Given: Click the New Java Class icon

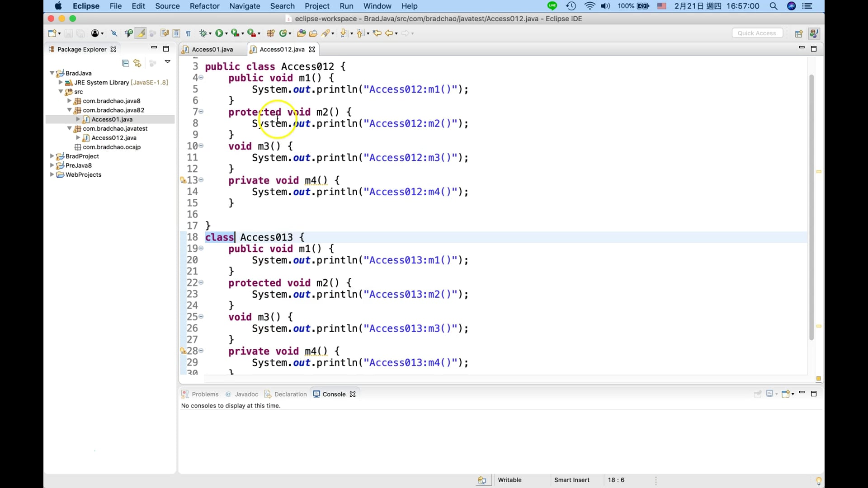Looking at the screenshot, I should pos(283,33).
